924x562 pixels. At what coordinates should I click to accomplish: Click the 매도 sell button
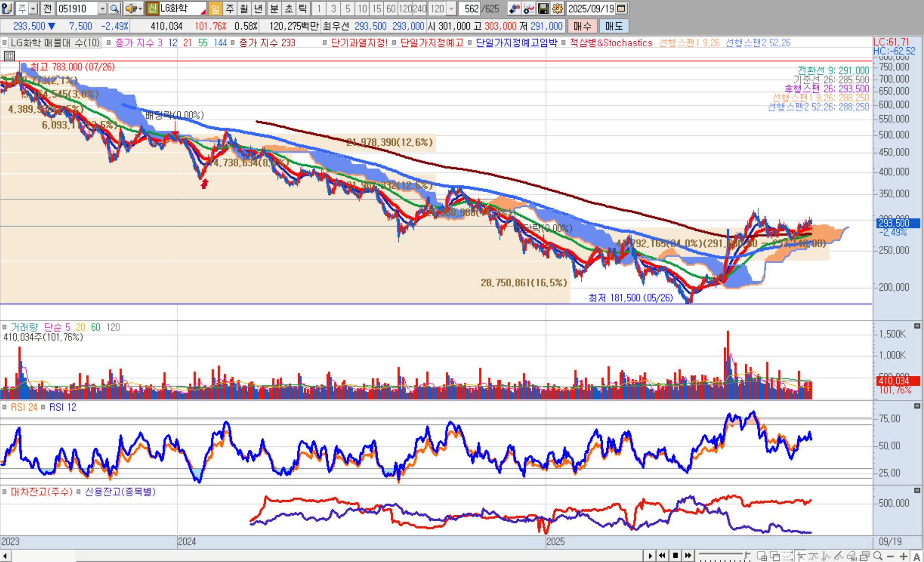[x=614, y=26]
